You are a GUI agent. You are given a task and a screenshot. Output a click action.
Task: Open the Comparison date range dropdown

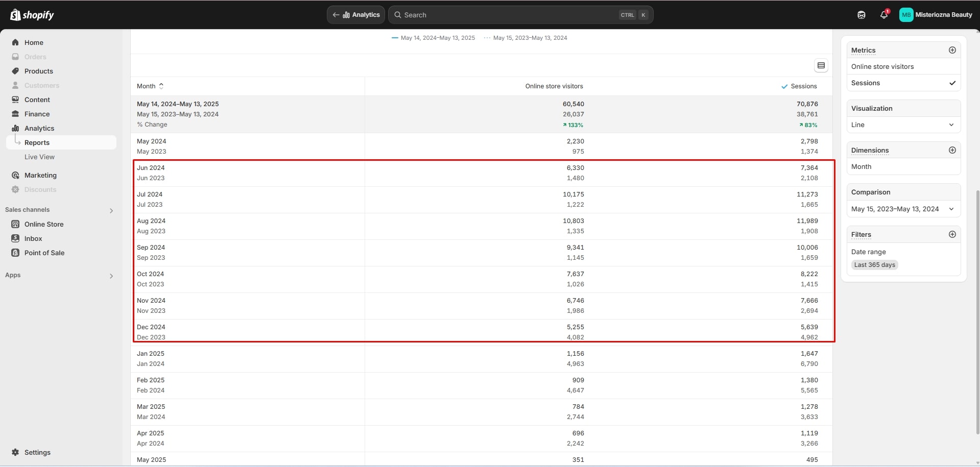pyautogui.click(x=903, y=209)
